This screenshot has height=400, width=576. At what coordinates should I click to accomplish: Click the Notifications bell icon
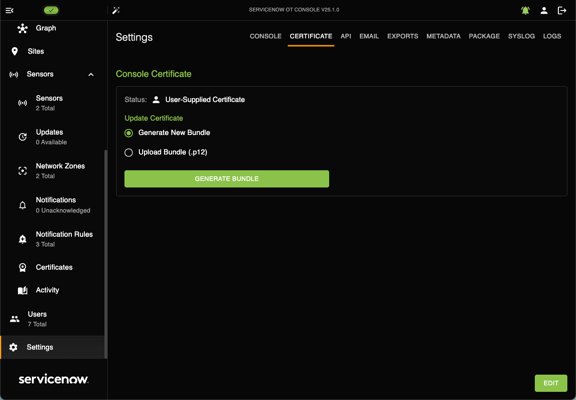tap(22, 205)
